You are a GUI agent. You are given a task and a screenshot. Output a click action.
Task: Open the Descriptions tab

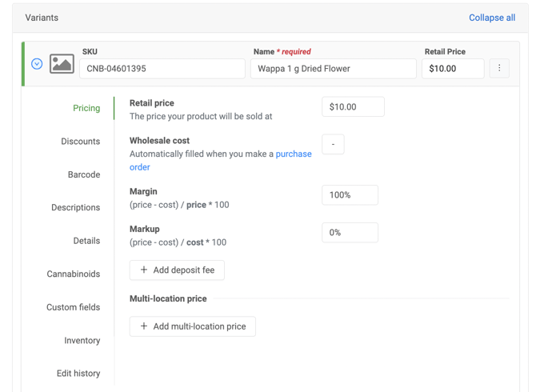click(x=75, y=208)
